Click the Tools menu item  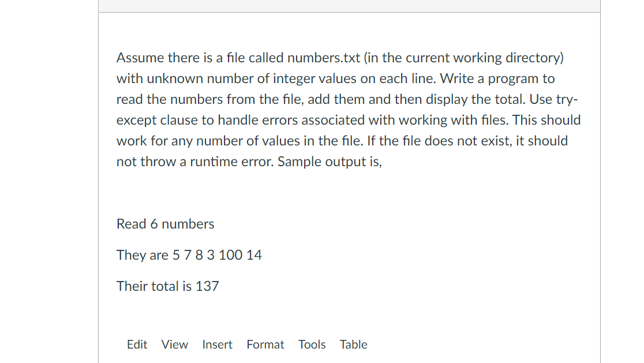click(312, 344)
